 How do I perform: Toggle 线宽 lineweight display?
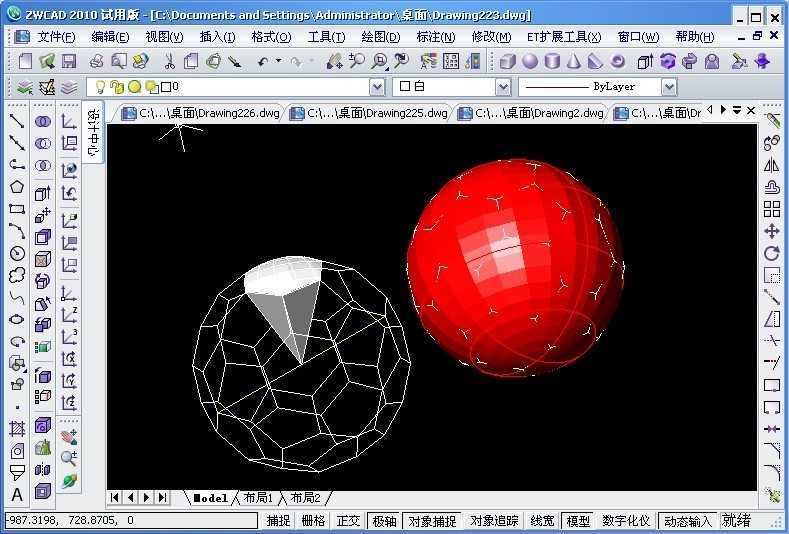(542, 520)
